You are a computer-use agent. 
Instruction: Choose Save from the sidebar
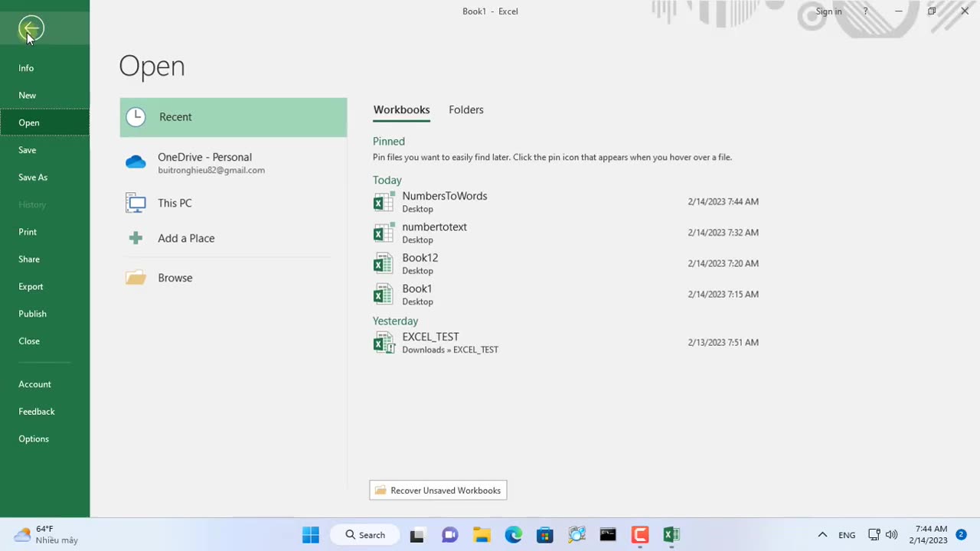click(44, 150)
